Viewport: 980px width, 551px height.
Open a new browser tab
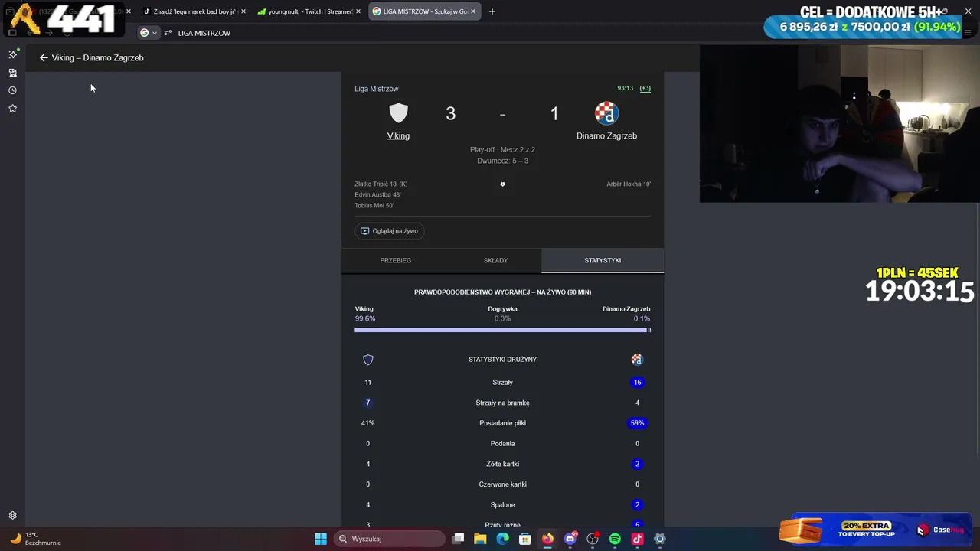pos(492,11)
